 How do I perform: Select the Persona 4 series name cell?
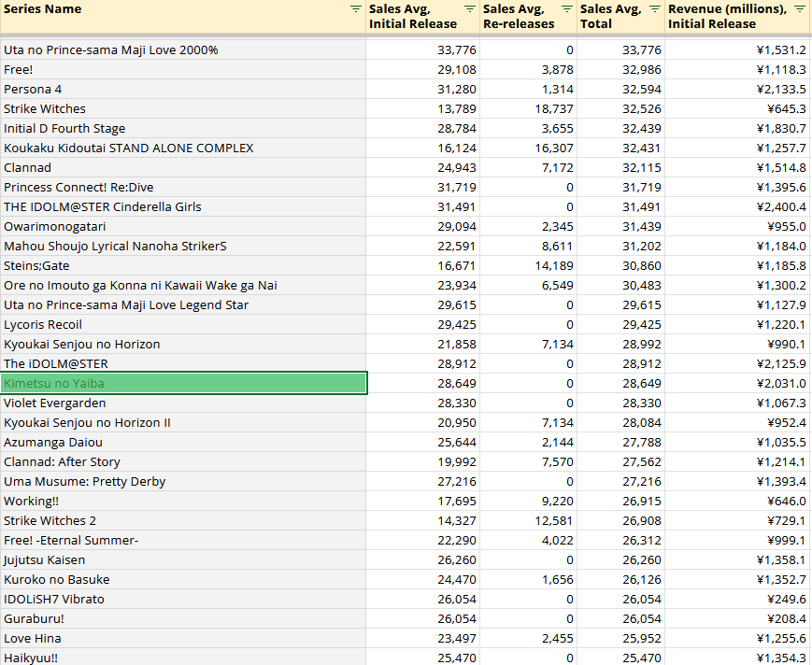pyautogui.click(x=183, y=90)
